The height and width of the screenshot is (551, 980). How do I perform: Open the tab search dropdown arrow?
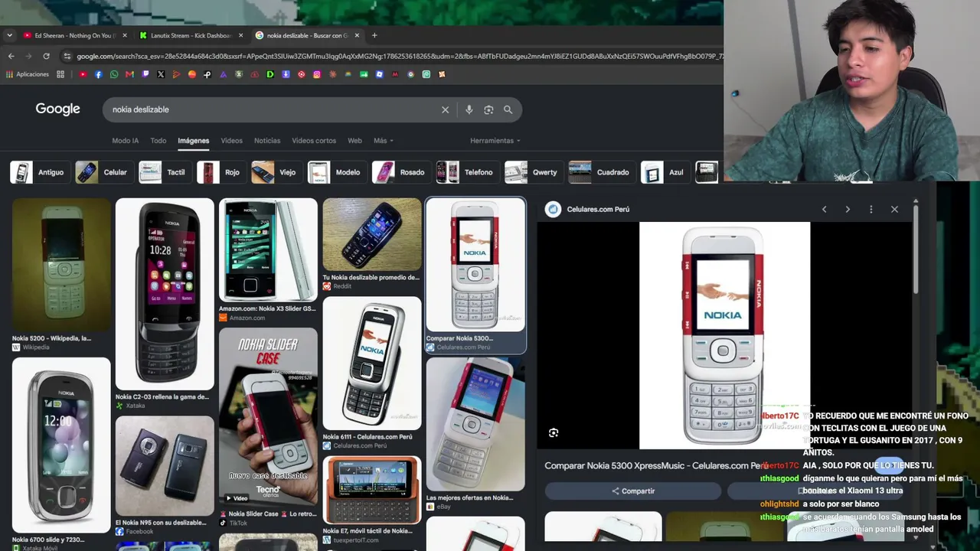(x=9, y=35)
